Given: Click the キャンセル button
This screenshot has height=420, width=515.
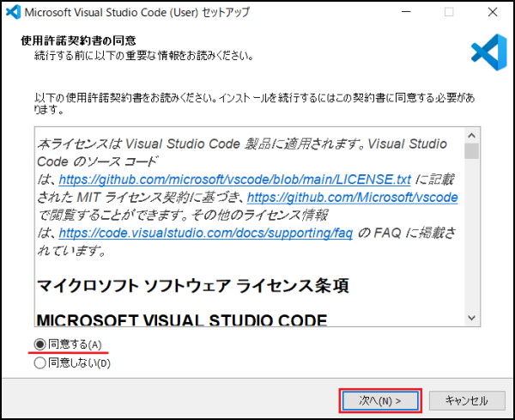Looking at the screenshot, I should [x=467, y=400].
